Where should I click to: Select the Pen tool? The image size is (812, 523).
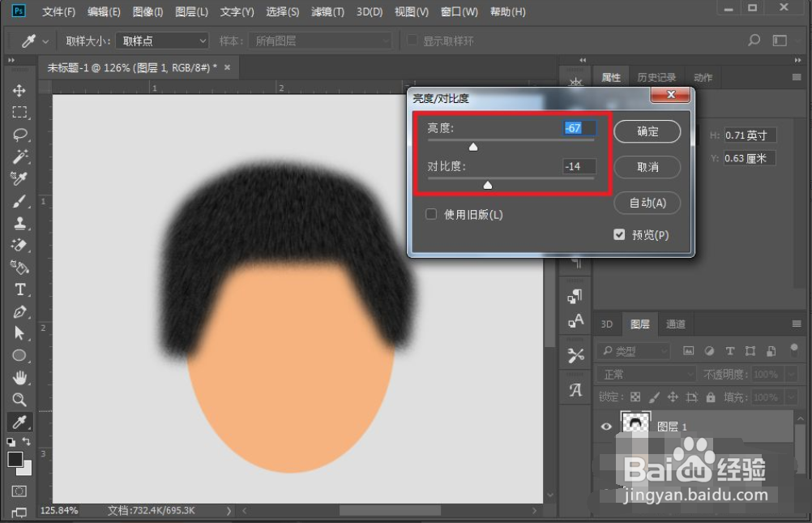point(19,311)
